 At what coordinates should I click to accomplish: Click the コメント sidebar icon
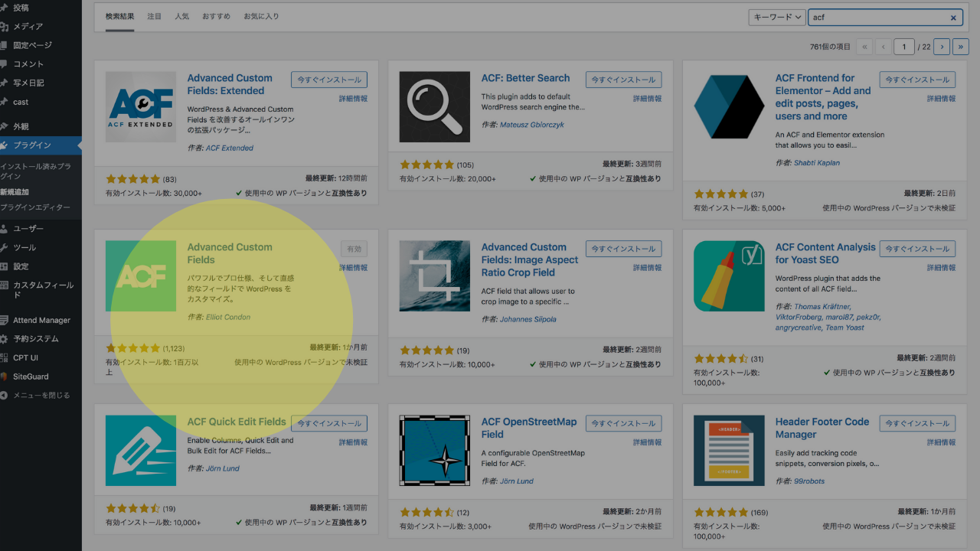click(x=4, y=64)
